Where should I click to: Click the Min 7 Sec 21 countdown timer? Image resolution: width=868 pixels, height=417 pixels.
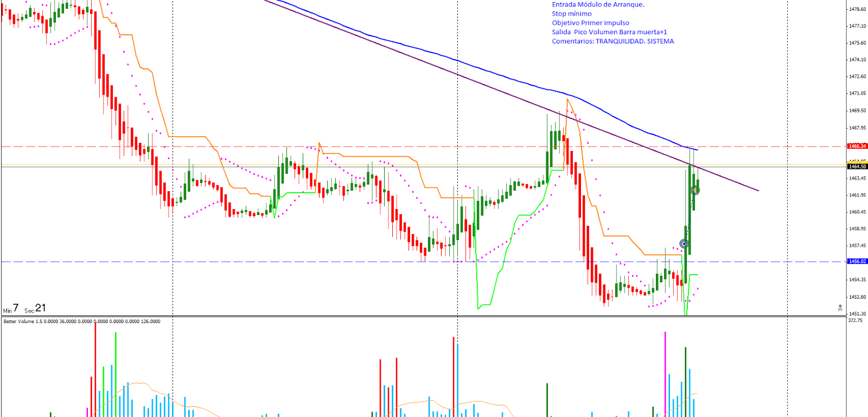click(x=24, y=308)
